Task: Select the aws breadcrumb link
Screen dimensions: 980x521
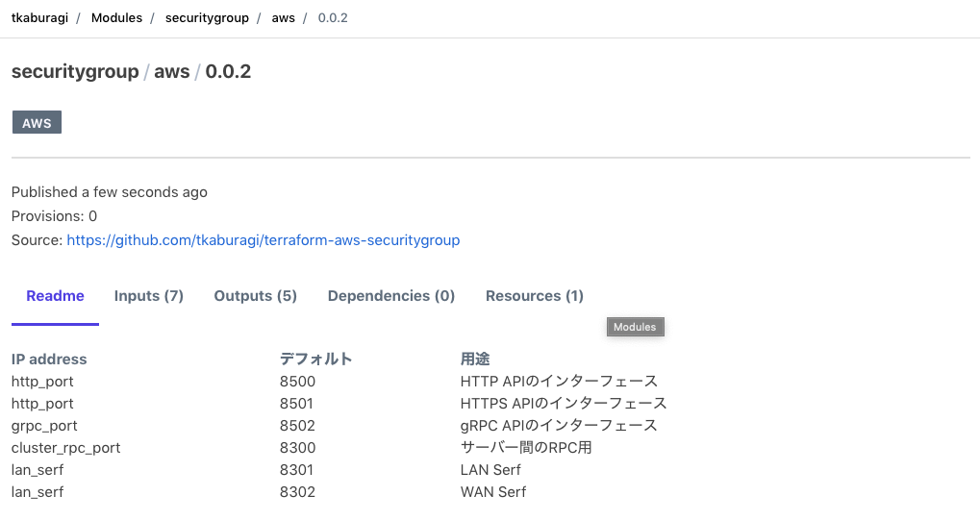Action: [x=284, y=18]
